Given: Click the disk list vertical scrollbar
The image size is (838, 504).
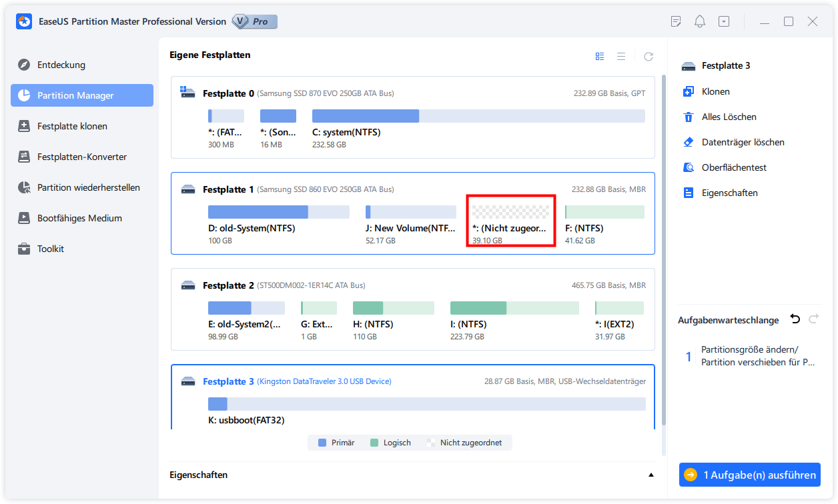Looking at the screenshot, I should [x=663, y=251].
